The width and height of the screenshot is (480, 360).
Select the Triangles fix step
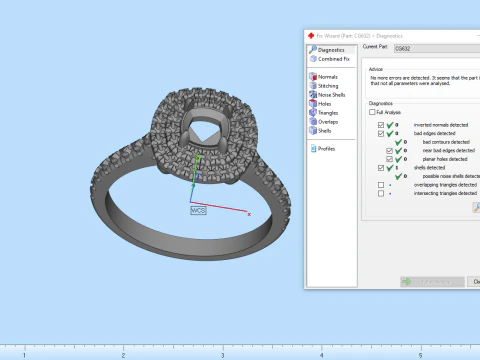323,113
